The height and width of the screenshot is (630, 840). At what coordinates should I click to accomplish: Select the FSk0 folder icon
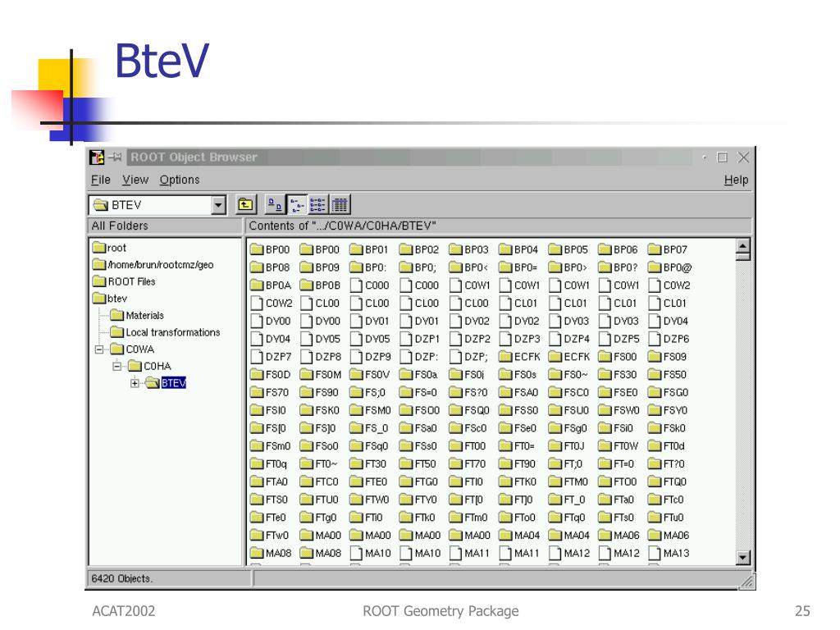pyautogui.click(x=655, y=428)
